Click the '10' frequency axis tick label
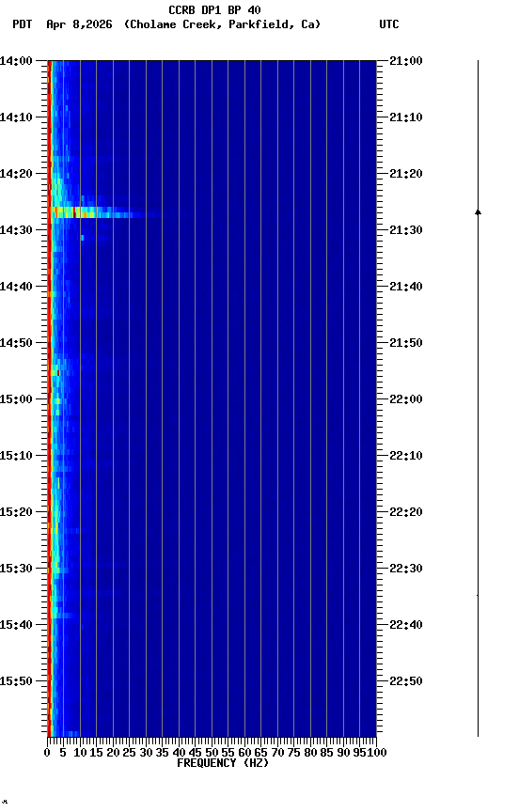This screenshot has height=812, width=519. (x=80, y=753)
